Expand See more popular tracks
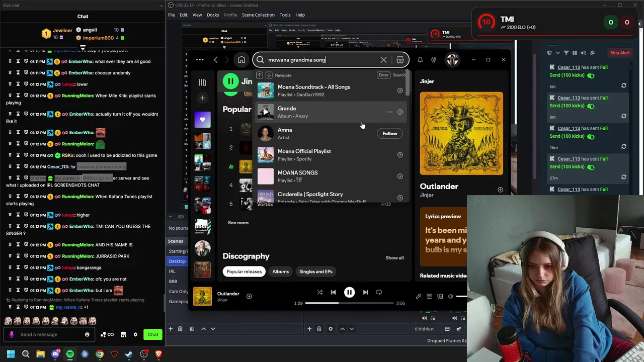The image size is (644, 362). [238, 223]
